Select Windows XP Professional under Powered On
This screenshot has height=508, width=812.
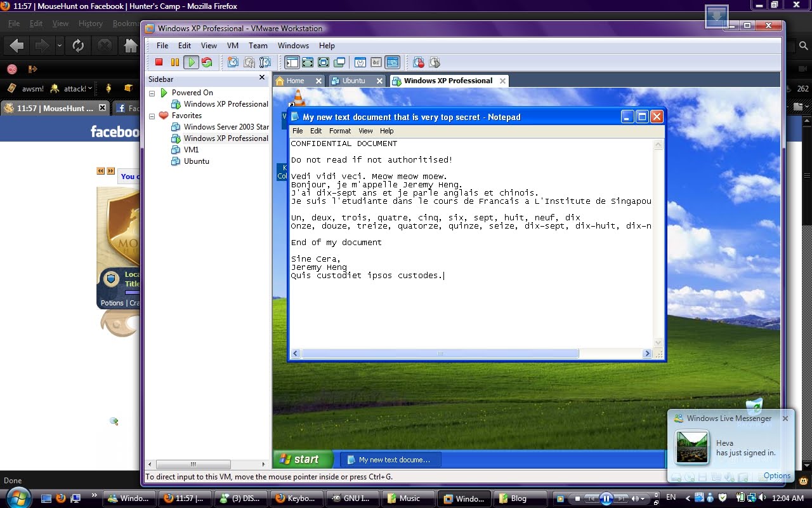[x=226, y=104]
